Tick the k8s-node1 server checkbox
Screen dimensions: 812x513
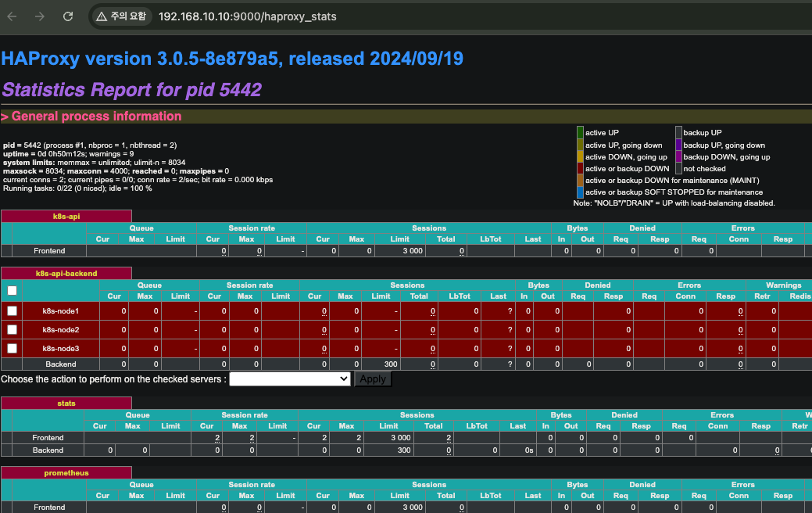(12, 311)
